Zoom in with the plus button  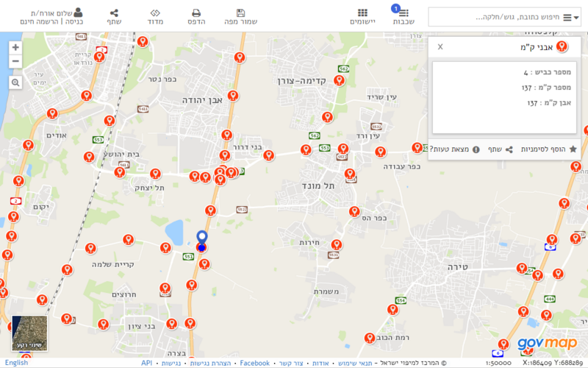[x=15, y=47]
